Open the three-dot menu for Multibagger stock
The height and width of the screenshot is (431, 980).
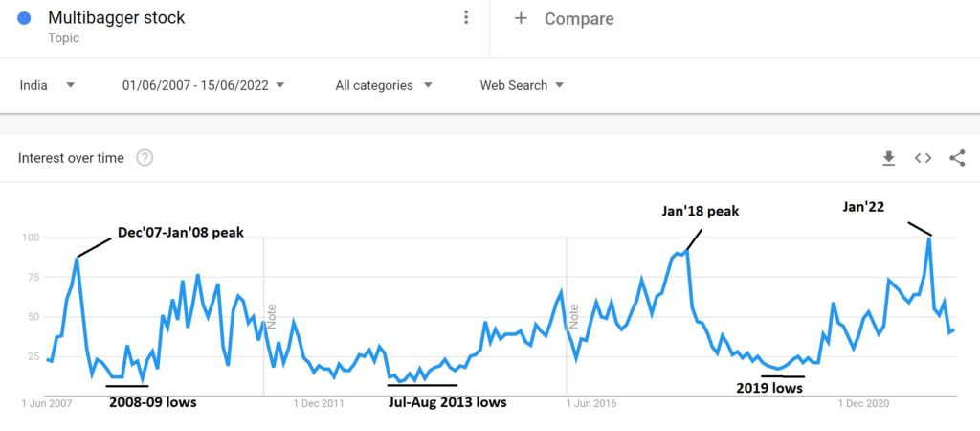click(466, 18)
